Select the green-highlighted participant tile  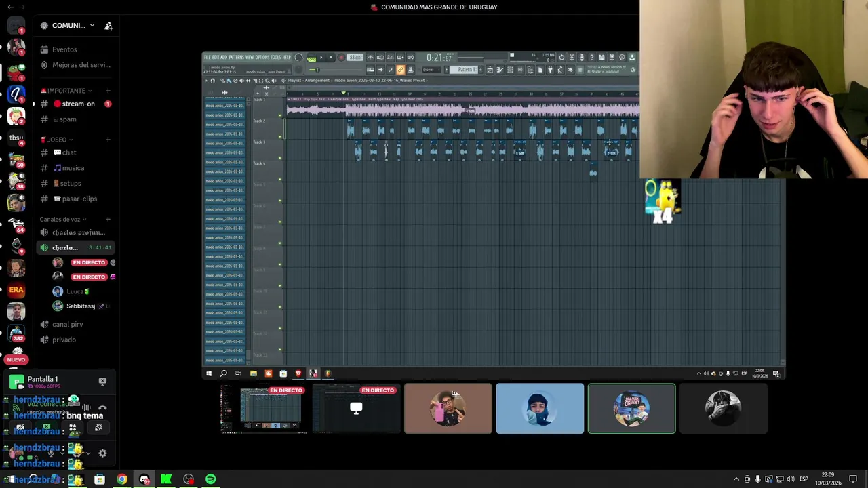631,408
